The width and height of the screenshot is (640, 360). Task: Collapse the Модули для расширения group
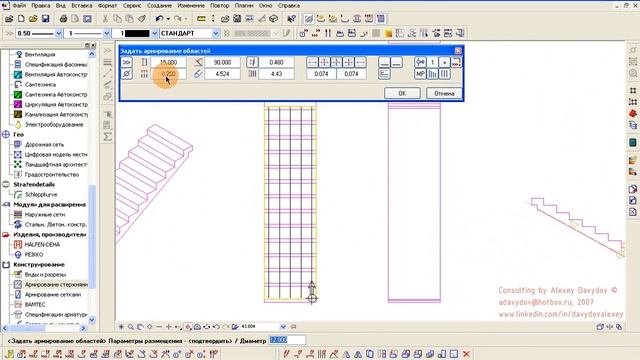pos(6,204)
